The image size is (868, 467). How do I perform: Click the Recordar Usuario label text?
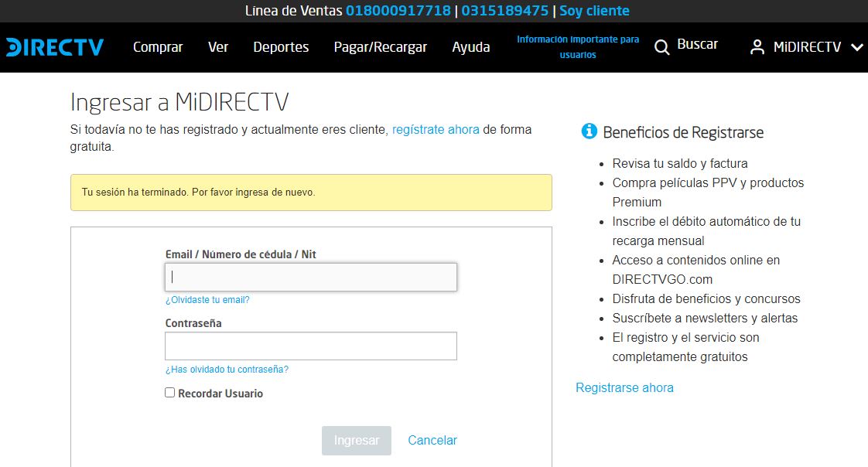coord(220,394)
